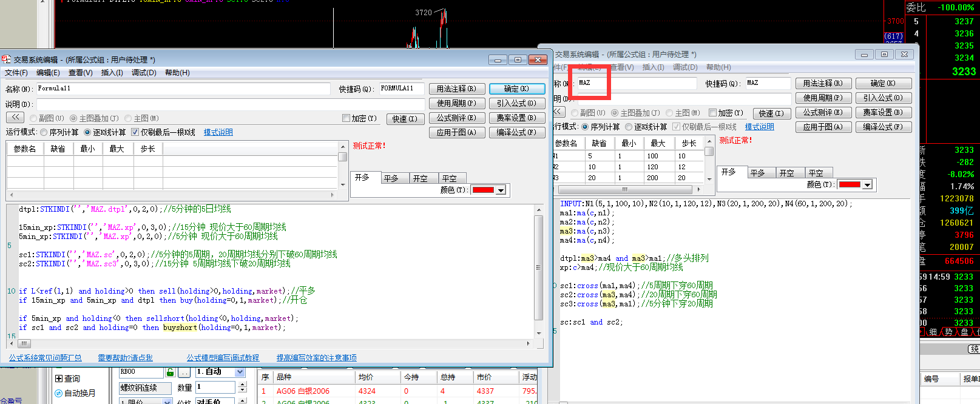Select 序列计算 run mode in MAZ window
This screenshot has width=980, height=404.
(585, 127)
